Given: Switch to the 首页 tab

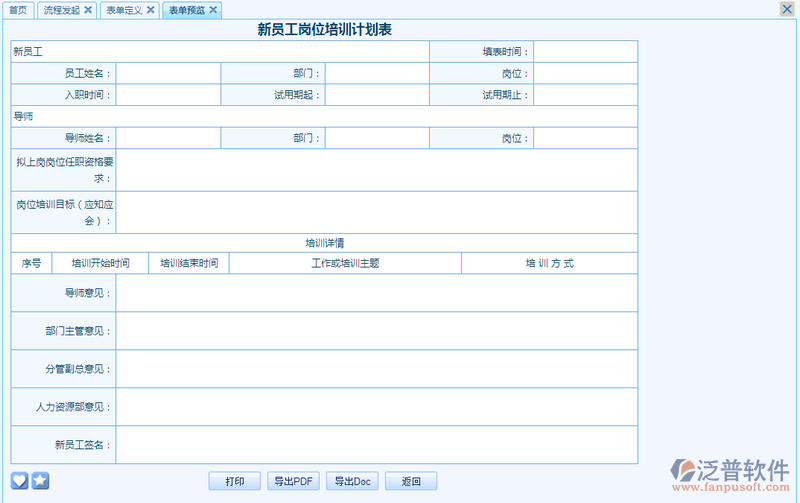Looking at the screenshot, I should (x=18, y=10).
